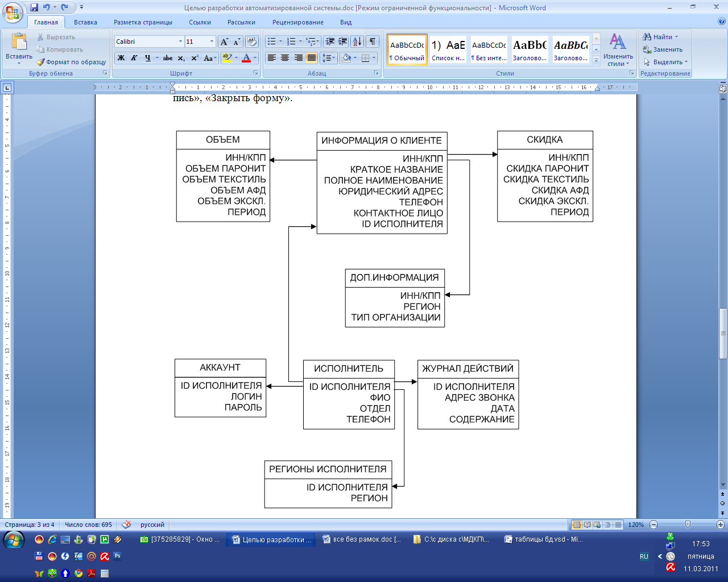Toggle subscript x₂ formatting

click(181, 58)
